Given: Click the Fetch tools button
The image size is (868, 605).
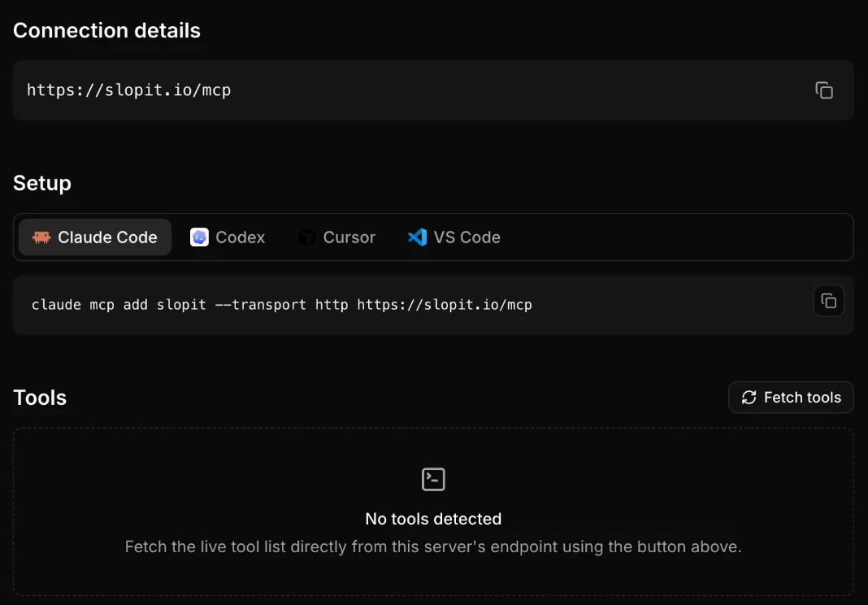Looking at the screenshot, I should point(791,398).
